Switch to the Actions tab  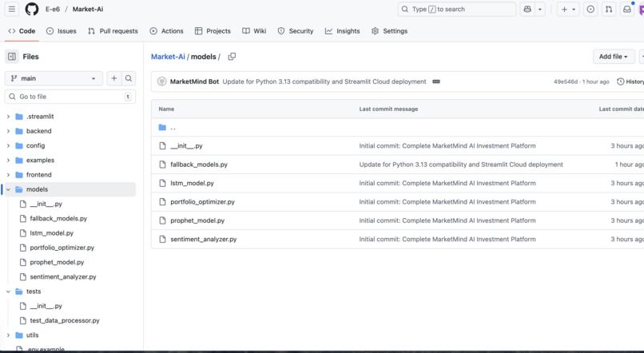(x=166, y=31)
